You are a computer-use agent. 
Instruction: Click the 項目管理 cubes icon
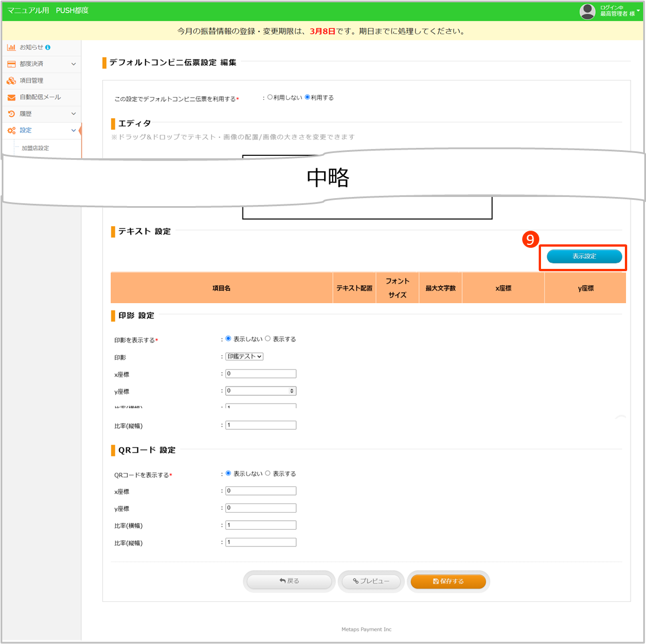11,80
